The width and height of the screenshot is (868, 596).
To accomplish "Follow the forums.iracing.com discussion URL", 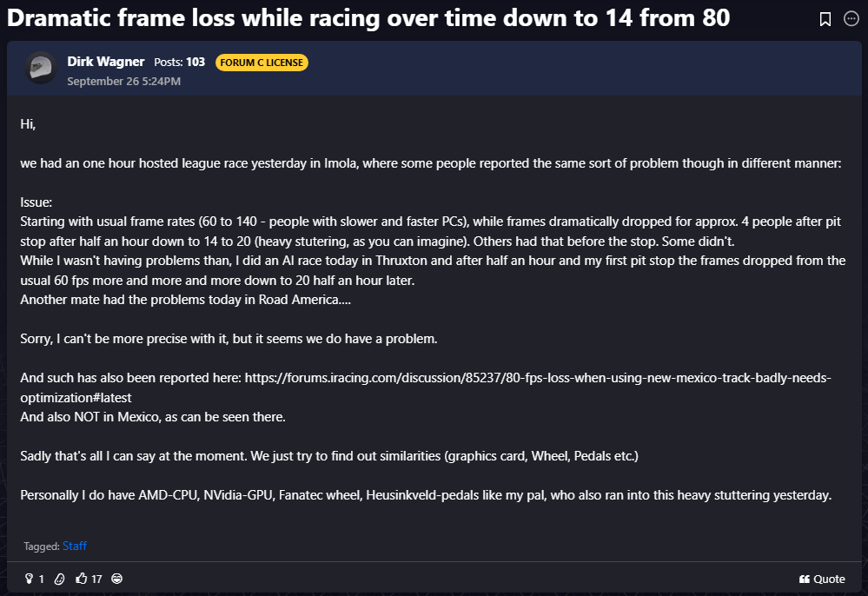I will point(538,378).
